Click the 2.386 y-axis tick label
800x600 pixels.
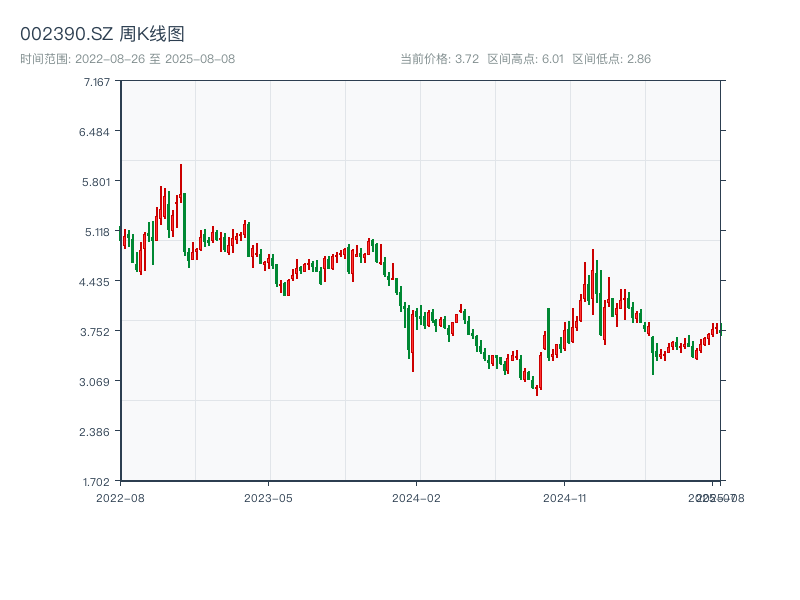(x=97, y=431)
